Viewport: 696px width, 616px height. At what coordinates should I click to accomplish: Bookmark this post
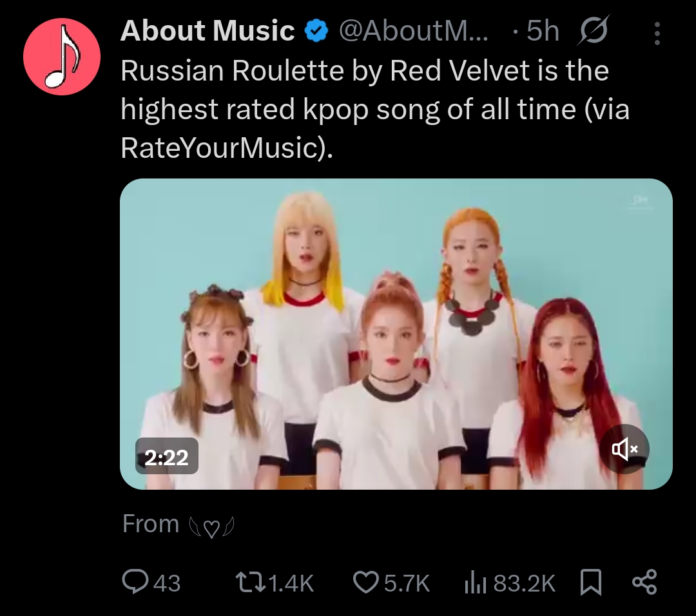tap(591, 582)
